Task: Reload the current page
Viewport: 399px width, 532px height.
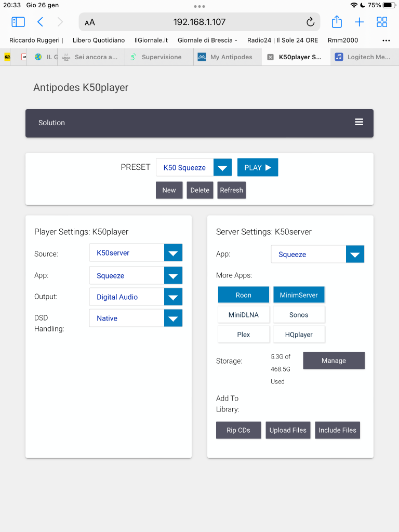Action: (x=310, y=22)
